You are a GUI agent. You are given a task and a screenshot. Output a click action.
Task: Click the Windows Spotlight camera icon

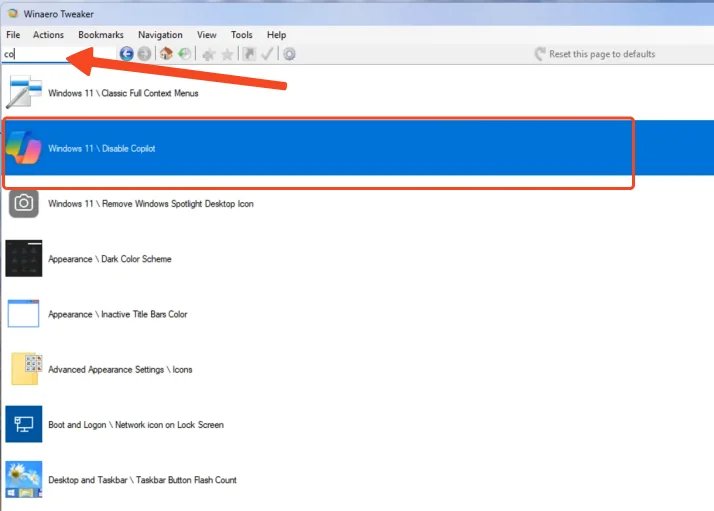click(24, 204)
